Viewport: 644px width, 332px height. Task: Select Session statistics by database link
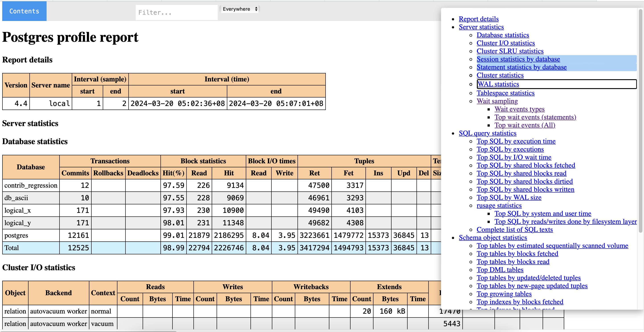click(518, 59)
